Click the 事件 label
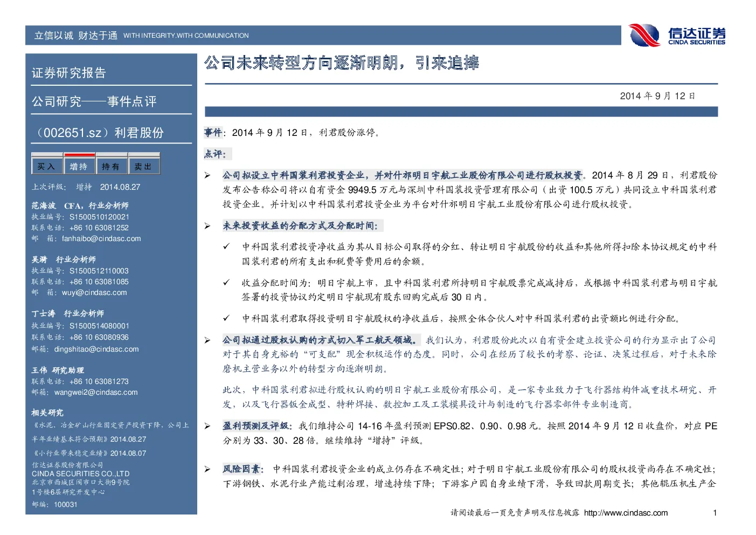 pyautogui.click(x=213, y=132)
